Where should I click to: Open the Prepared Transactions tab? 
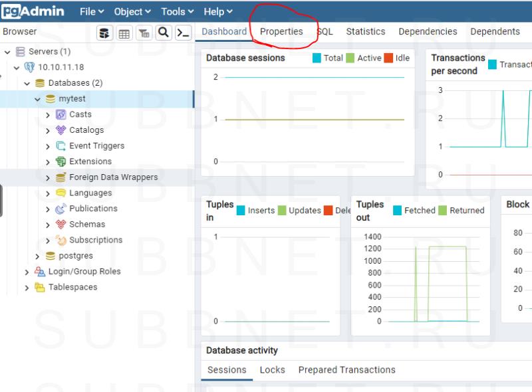pos(346,370)
